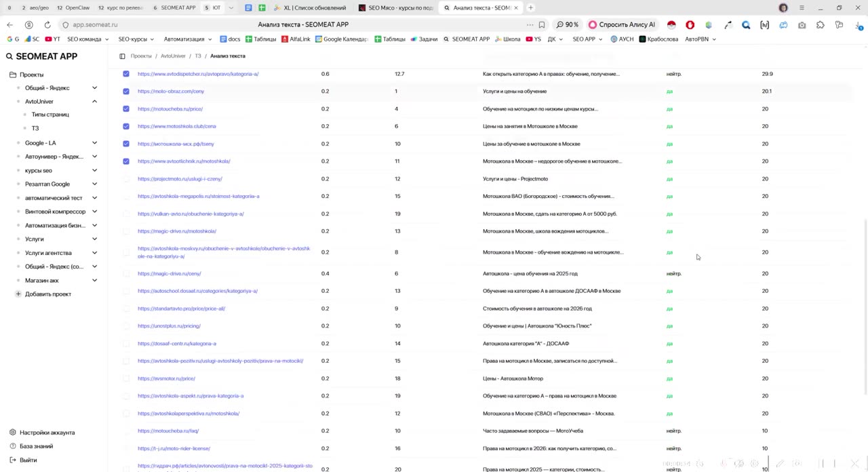Open the extensions puzzle icon in the toolbar
The height and width of the screenshot is (472, 868).
pos(821,25)
